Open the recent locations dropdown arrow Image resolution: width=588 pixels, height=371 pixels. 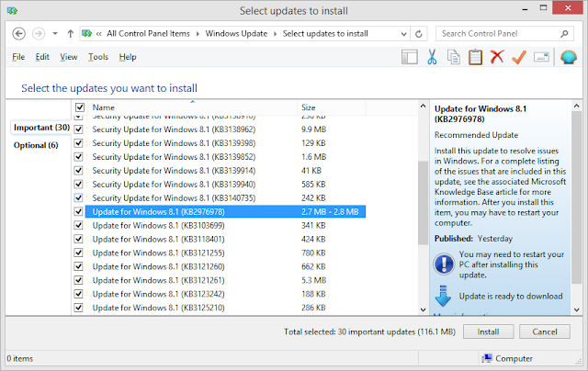[x=55, y=34]
